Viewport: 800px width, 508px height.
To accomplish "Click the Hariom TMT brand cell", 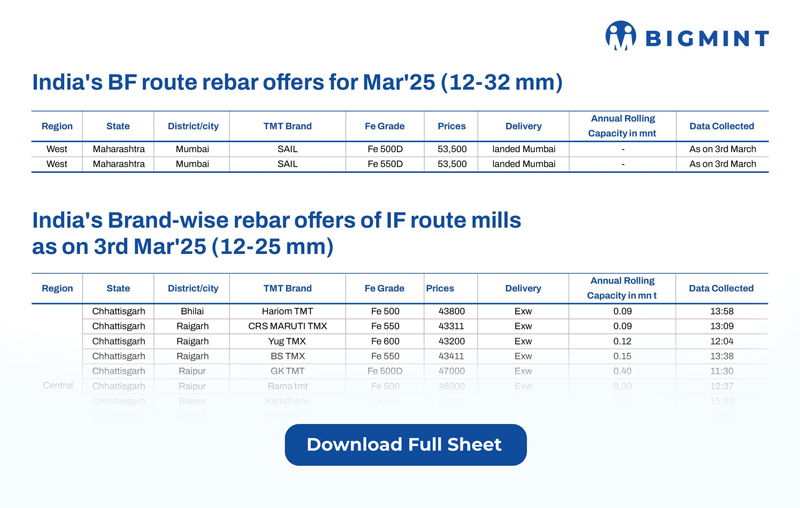I will pos(287,311).
